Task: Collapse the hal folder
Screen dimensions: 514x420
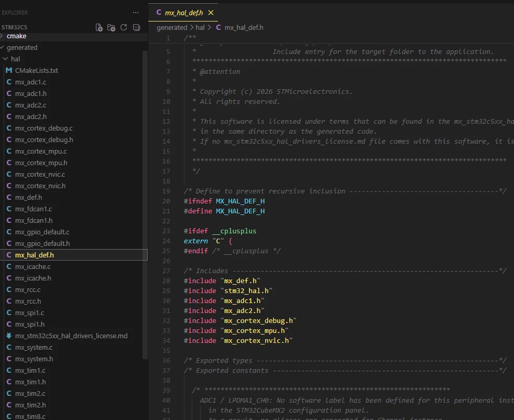Action: tap(74, 59)
